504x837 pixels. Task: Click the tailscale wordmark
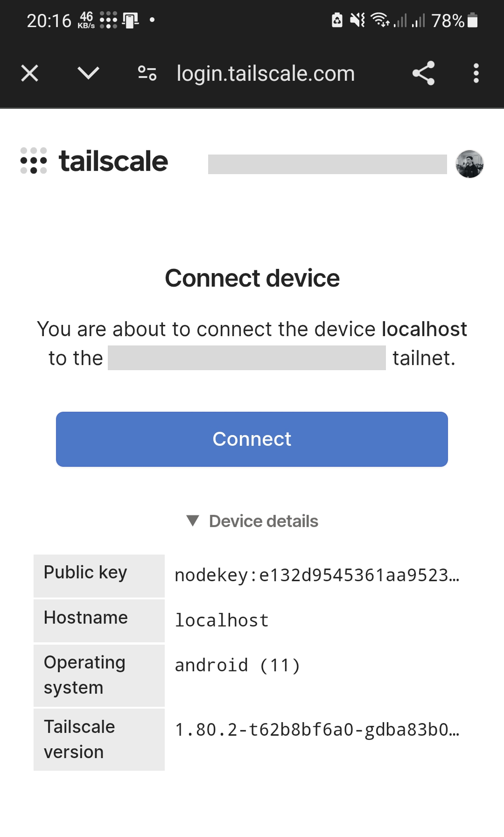click(x=113, y=162)
